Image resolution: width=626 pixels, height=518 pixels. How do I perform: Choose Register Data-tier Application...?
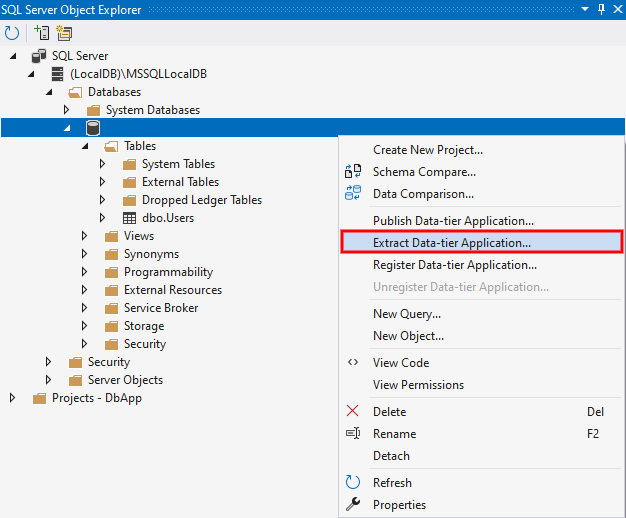tap(481, 265)
